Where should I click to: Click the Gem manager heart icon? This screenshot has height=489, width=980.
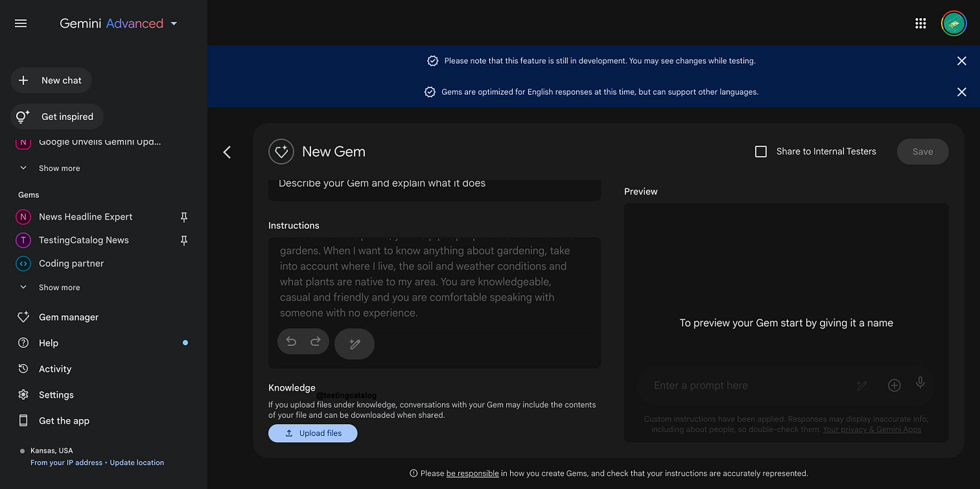(x=24, y=317)
